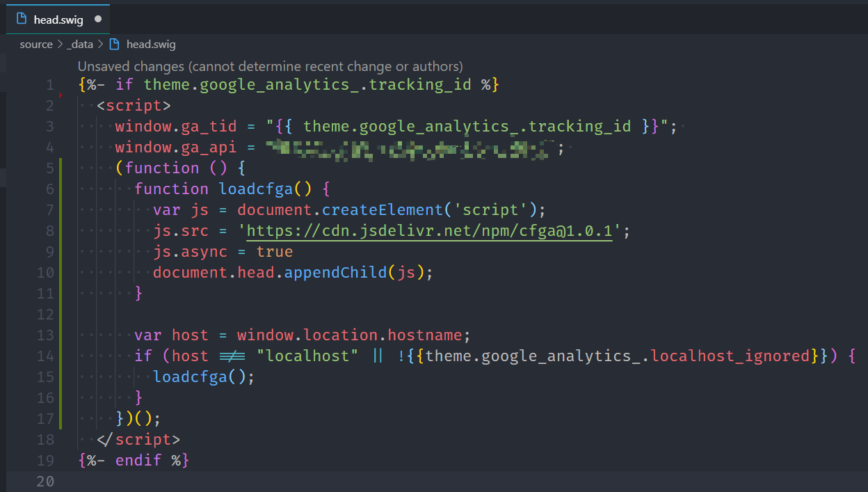Image resolution: width=868 pixels, height=492 pixels.
Task: Place cursor on 'window.ga_api' on line 4
Action: point(176,148)
